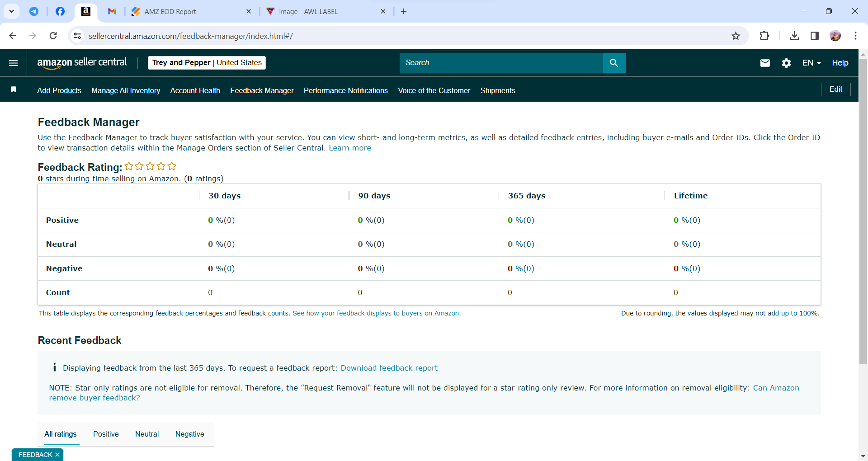Click the Edit button for favorites bar
This screenshot has width=868, height=461.
pyautogui.click(x=835, y=89)
